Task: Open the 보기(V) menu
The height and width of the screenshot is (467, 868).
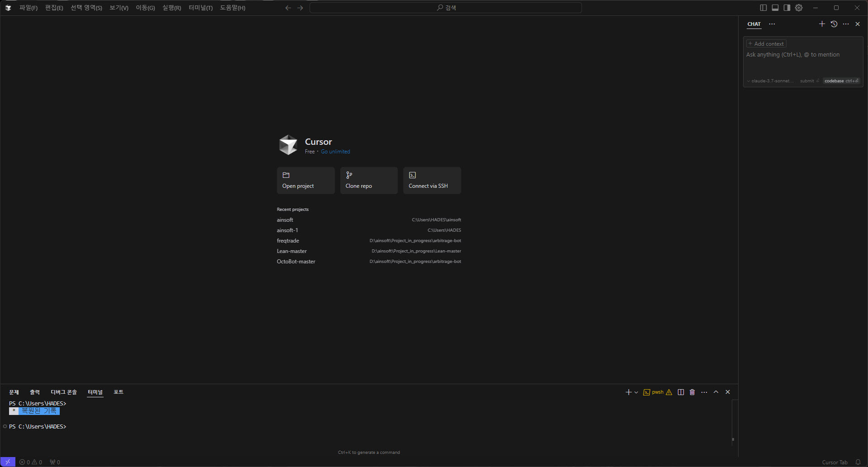Action: 119,8
